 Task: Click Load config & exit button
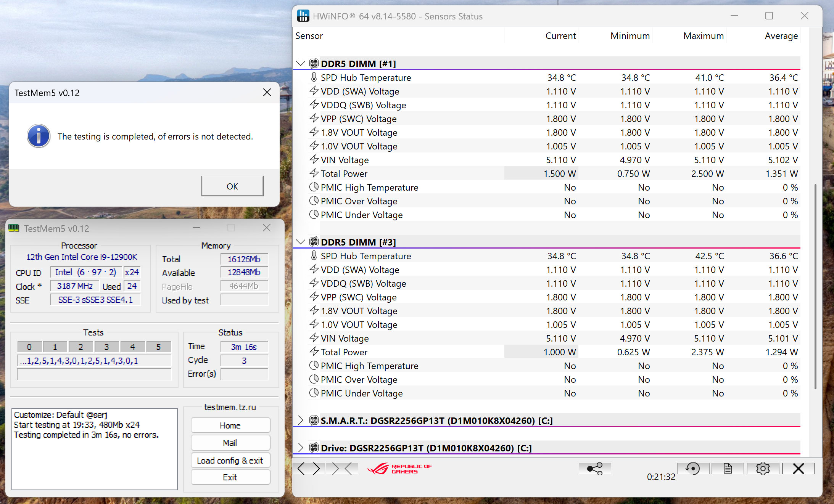click(230, 460)
